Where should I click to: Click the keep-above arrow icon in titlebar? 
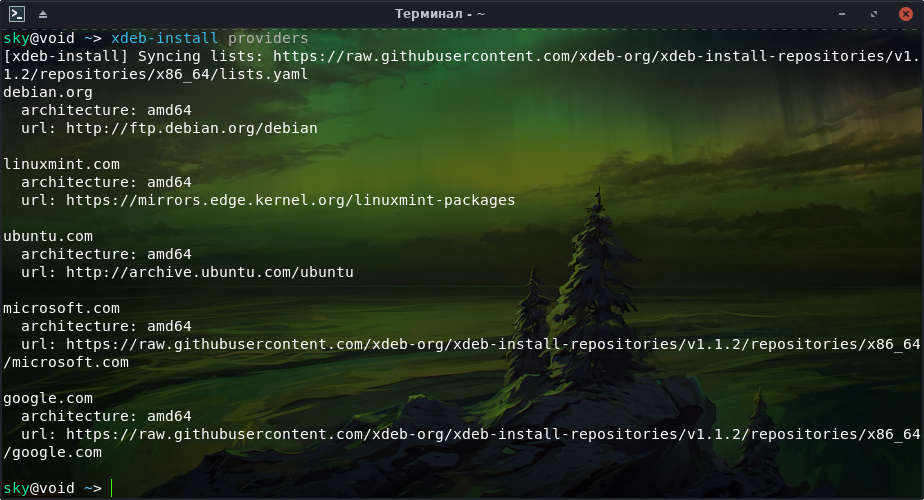tap(43, 14)
